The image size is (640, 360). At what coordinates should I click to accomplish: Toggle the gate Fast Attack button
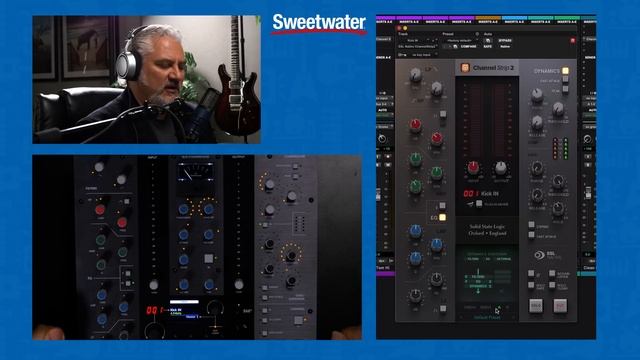pyautogui.click(x=531, y=235)
